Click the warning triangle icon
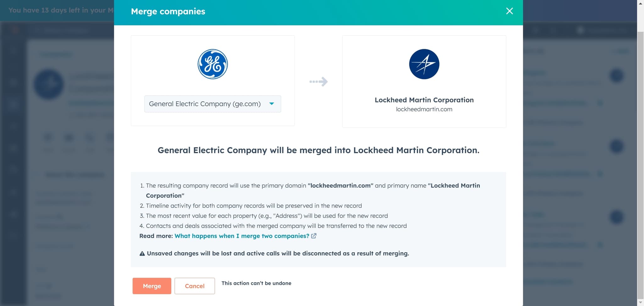Screen dimensions: 644x306 (142, 253)
